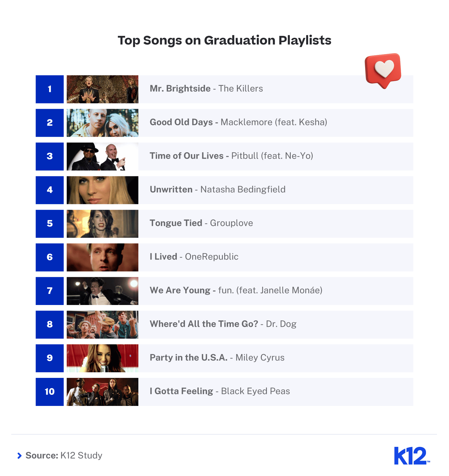Click the Party in the U.S.A. thumbnail
Image resolution: width=449 pixels, height=476 pixels.
click(x=102, y=358)
